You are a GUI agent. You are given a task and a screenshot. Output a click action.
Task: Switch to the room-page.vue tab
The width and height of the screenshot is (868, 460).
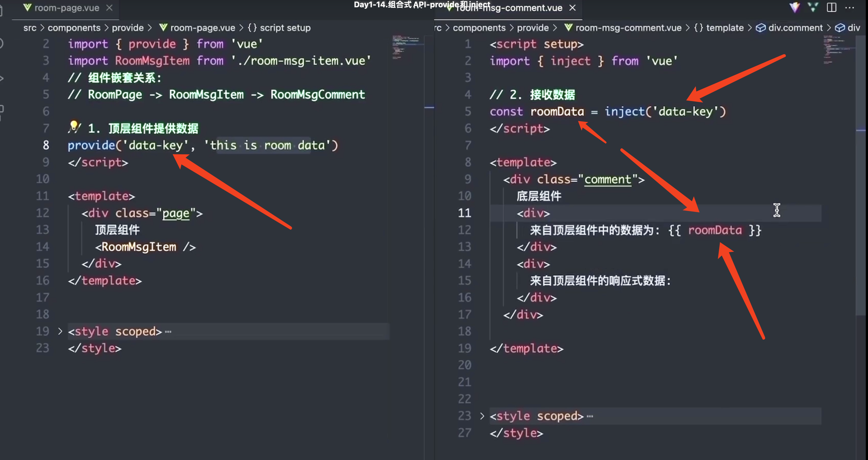click(x=66, y=8)
